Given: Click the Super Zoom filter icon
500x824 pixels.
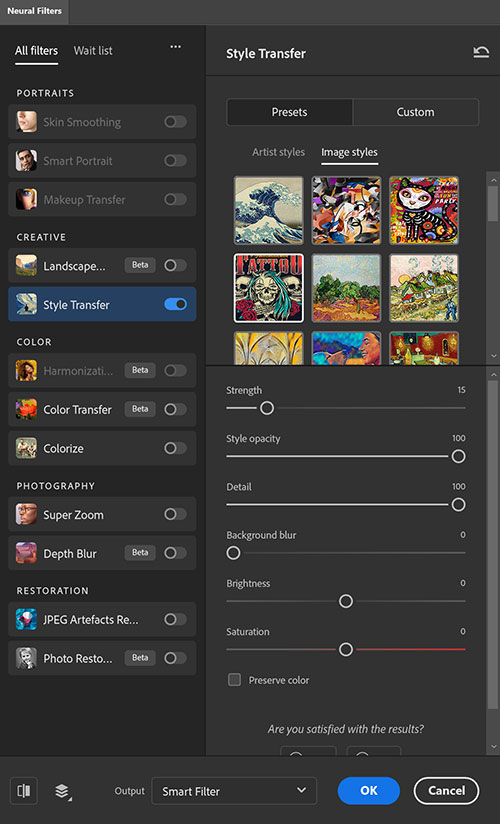Looking at the screenshot, I should (x=26, y=514).
